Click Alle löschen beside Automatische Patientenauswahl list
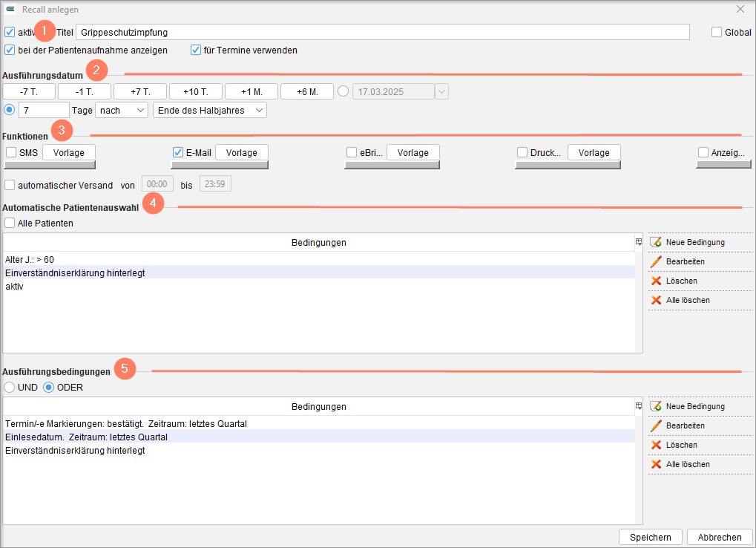The image size is (756, 548). coord(680,300)
